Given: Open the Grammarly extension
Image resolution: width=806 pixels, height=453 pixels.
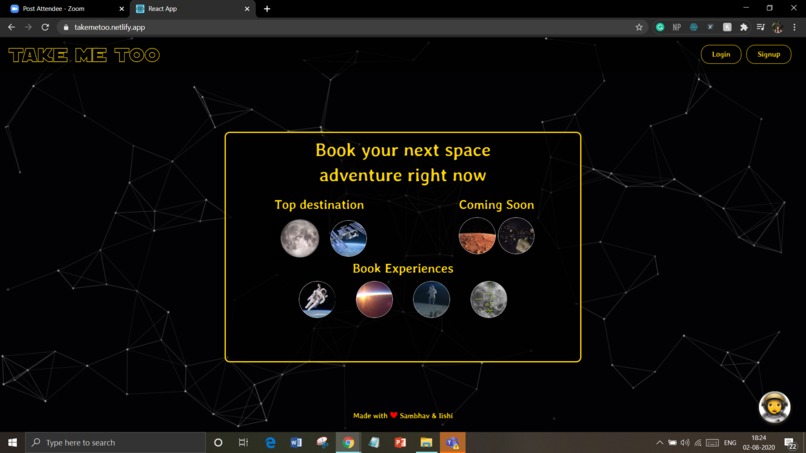Looking at the screenshot, I should (660, 27).
